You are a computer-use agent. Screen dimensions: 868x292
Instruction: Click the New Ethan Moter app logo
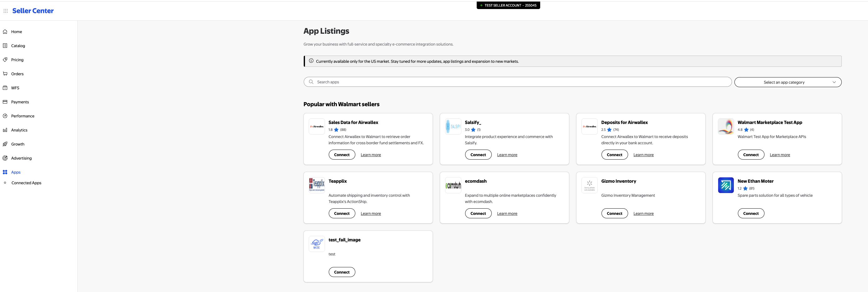(x=726, y=185)
